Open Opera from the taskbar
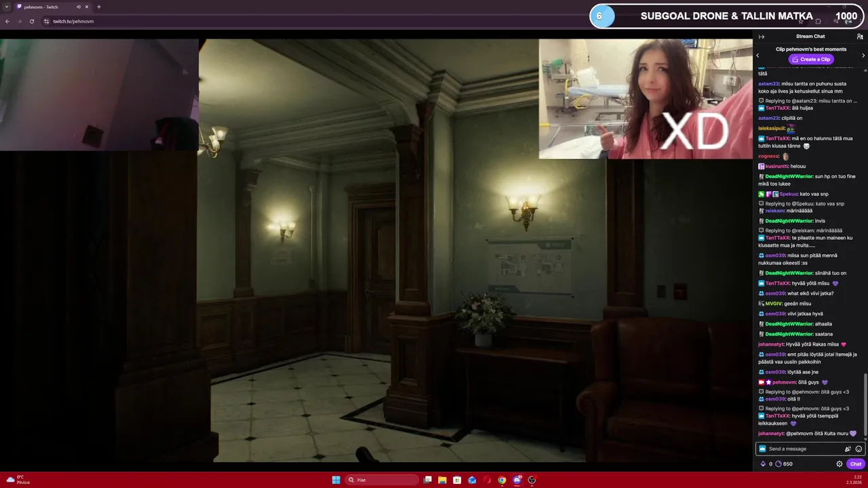Image resolution: width=868 pixels, height=488 pixels. pos(487,480)
